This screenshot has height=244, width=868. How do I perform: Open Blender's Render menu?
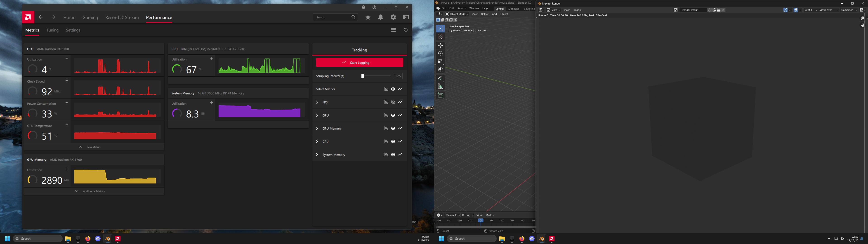461,8
